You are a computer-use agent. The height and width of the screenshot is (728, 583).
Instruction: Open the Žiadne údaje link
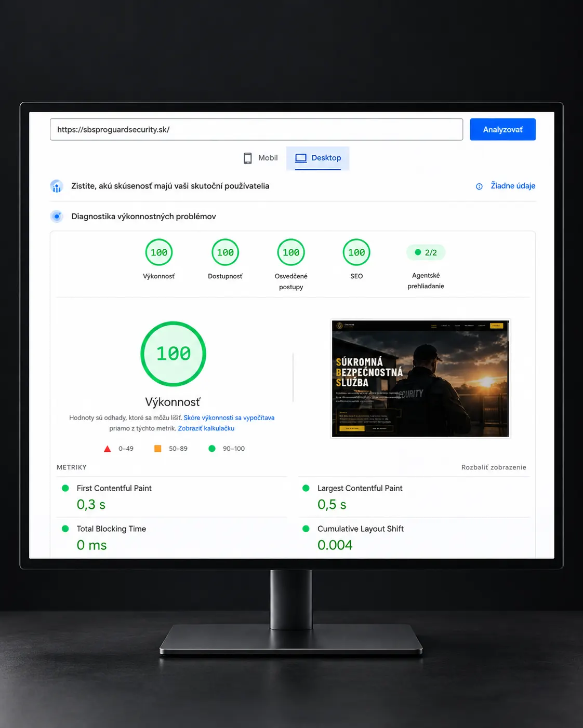513,186
